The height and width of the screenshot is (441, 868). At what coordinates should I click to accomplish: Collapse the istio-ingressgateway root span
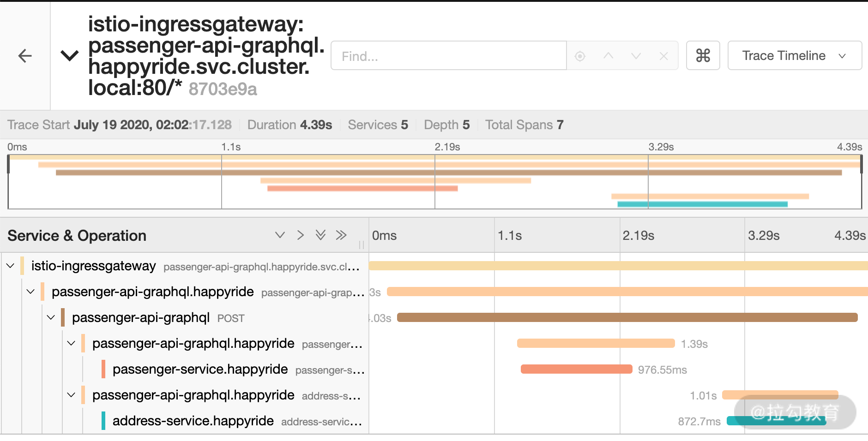(x=11, y=266)
